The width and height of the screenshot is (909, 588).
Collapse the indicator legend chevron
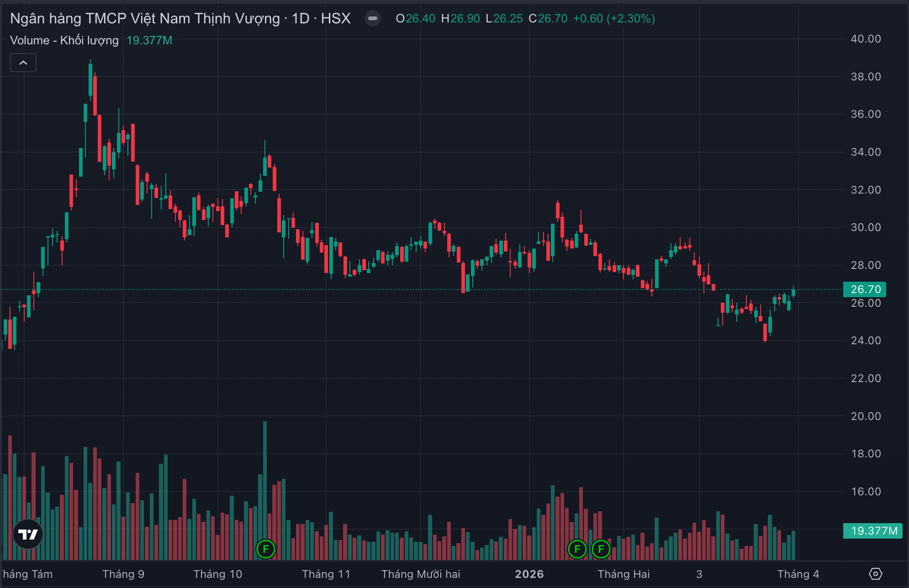coord(23,62)
